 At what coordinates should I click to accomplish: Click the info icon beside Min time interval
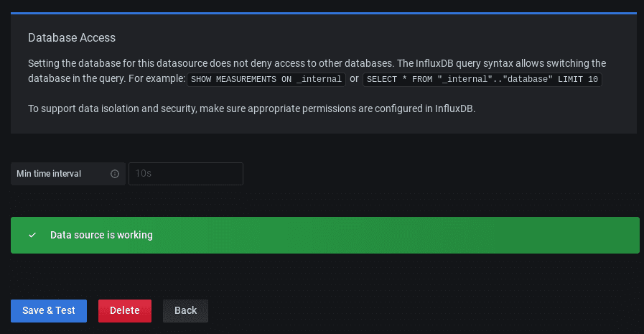(x=115, y=174)
